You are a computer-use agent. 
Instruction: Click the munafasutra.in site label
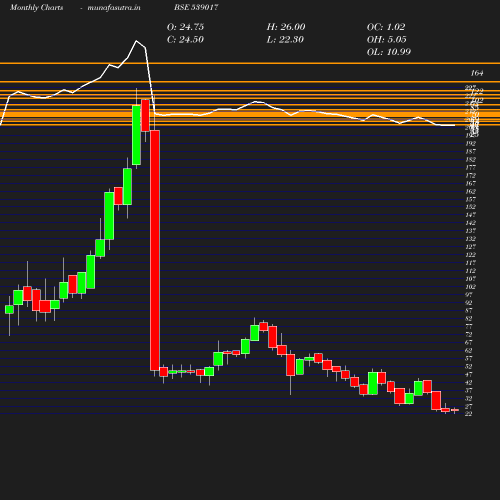pyautogui.click(x=114, y=8)
